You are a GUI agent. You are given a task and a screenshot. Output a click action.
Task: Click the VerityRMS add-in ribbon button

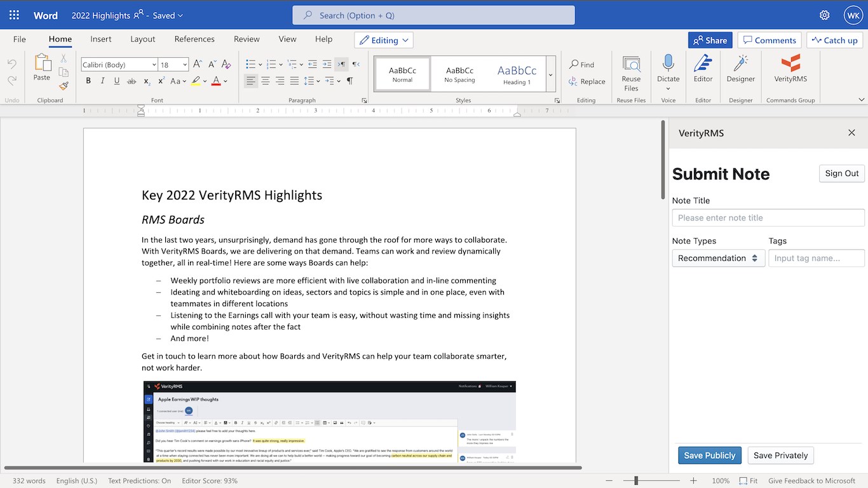[x=790, y=69]
